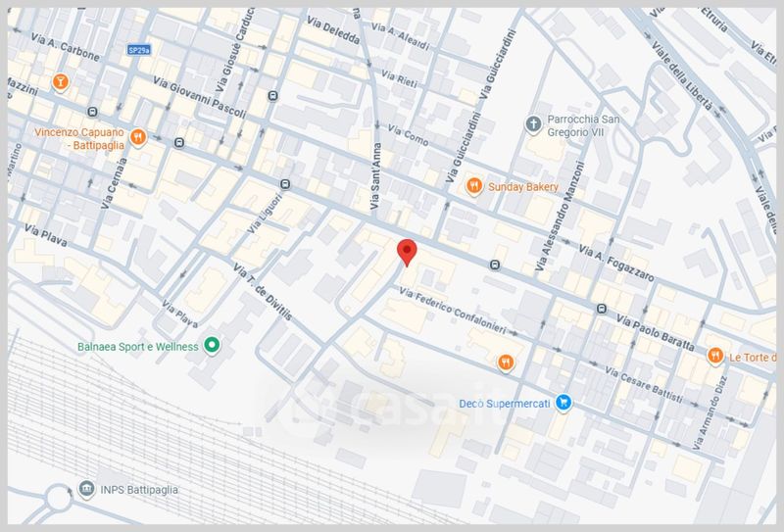Select the Sunday Bakery restaurant icon
This screenshot has width=784, height=532.
click(473, 185)
